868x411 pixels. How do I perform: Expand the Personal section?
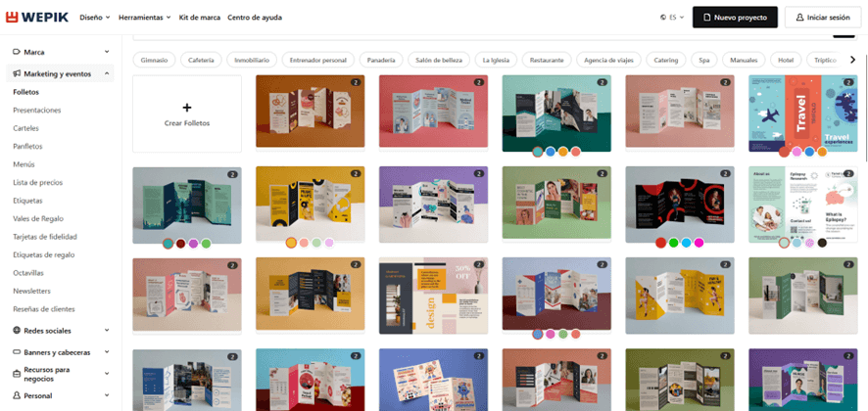point(107,396)
